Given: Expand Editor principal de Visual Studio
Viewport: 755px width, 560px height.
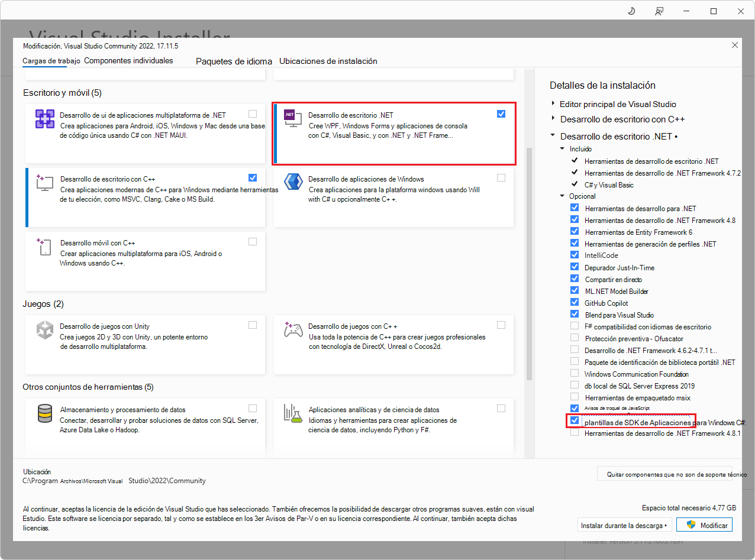Looking at the screenshot, I should [x=553, y=103].
